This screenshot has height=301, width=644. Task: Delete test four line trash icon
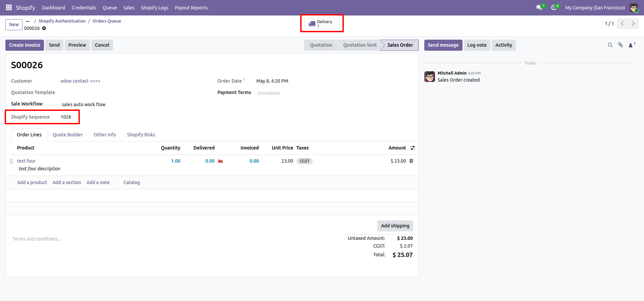tap(411, 161)
